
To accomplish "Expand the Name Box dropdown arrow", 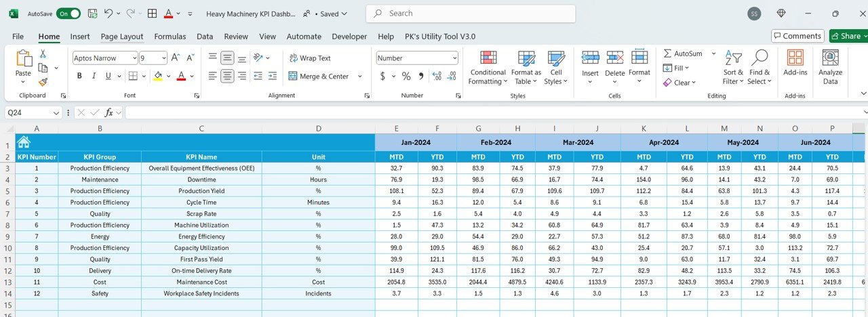I will coord(56,112).
